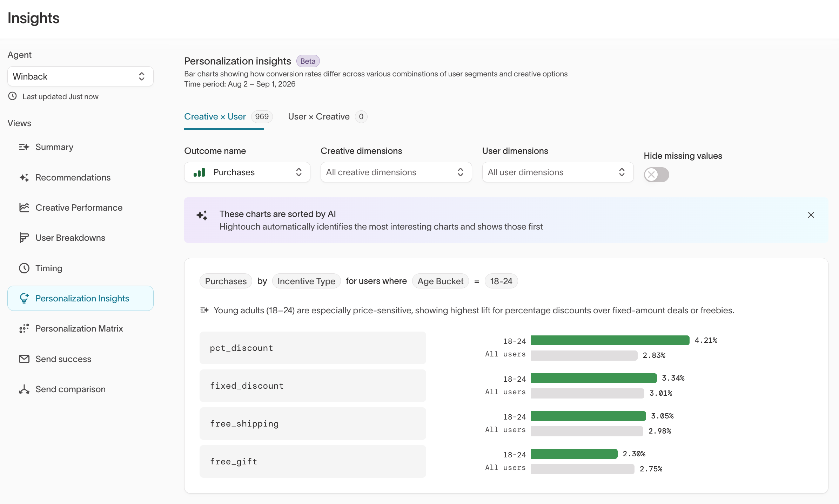Click the Send comparison icon

point(24,389)
